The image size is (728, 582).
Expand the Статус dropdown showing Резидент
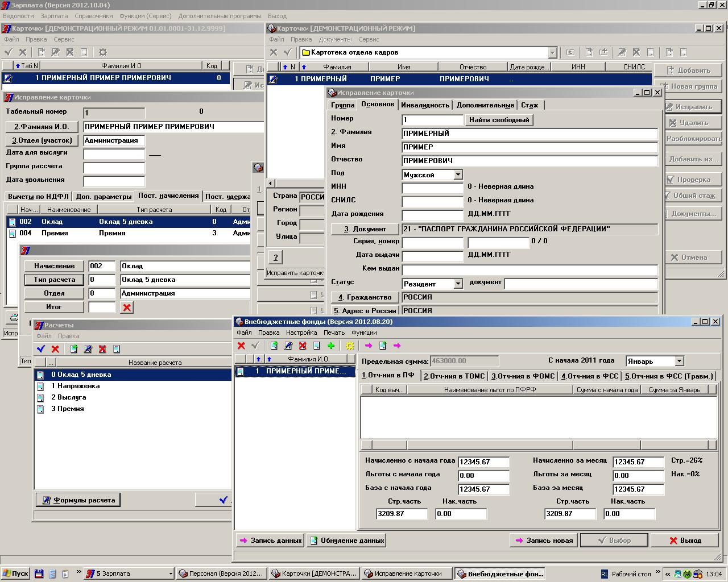pos(458,284)
